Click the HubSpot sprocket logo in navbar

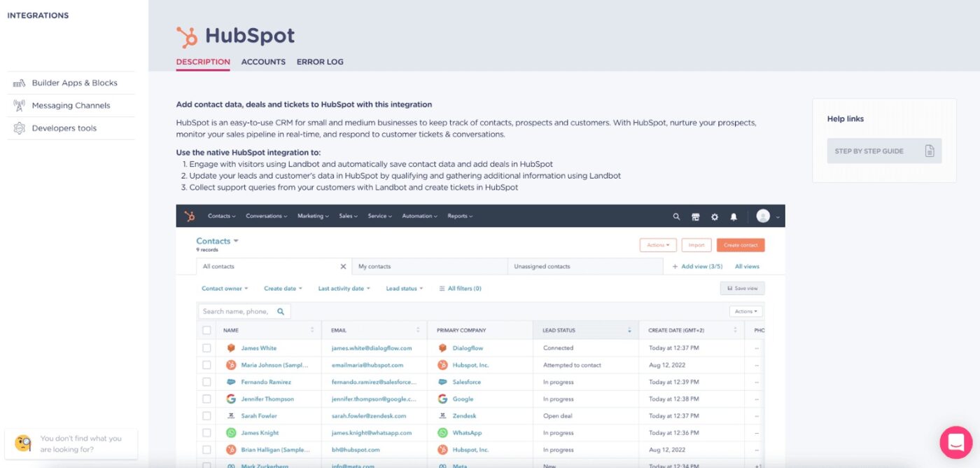190,216
